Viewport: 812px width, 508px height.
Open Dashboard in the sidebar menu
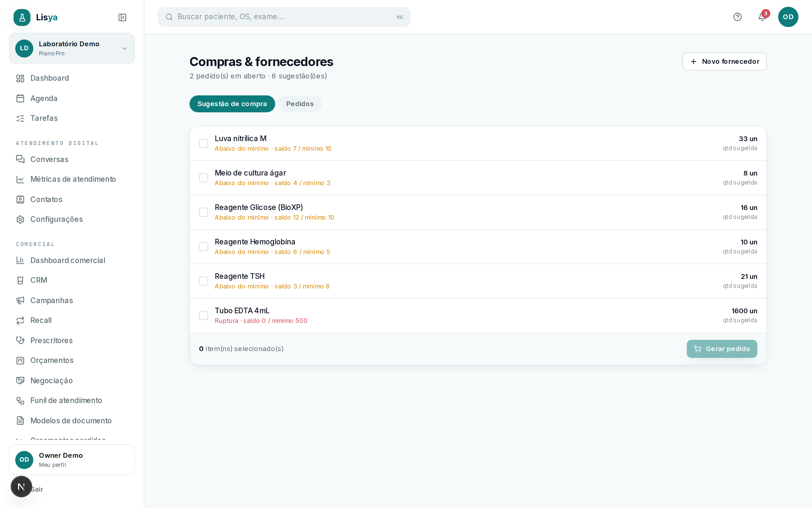(x=71, y=78)
